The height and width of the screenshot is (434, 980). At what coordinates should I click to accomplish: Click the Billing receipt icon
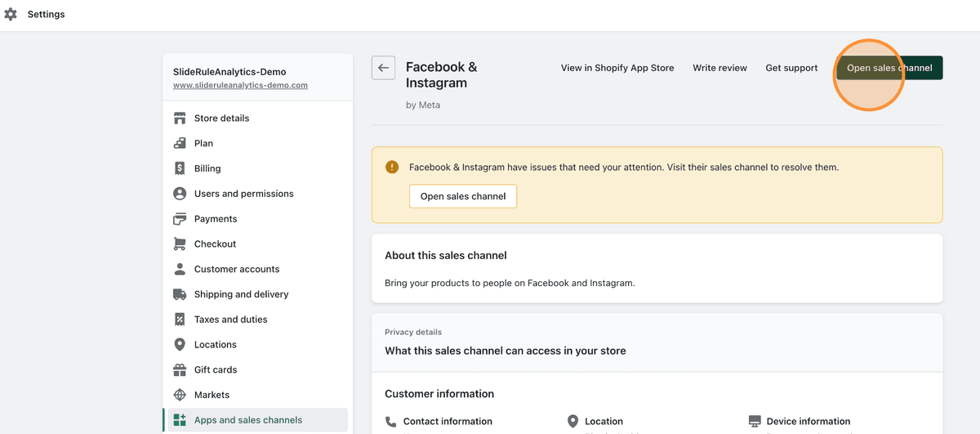point(180,168)
